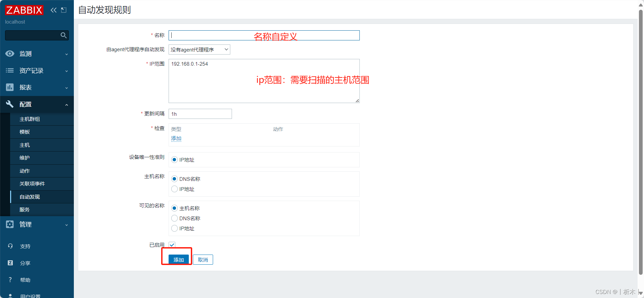This screenshot has width=644, height=298.
Task: Open 主机 configuration page
Action: 42,145
